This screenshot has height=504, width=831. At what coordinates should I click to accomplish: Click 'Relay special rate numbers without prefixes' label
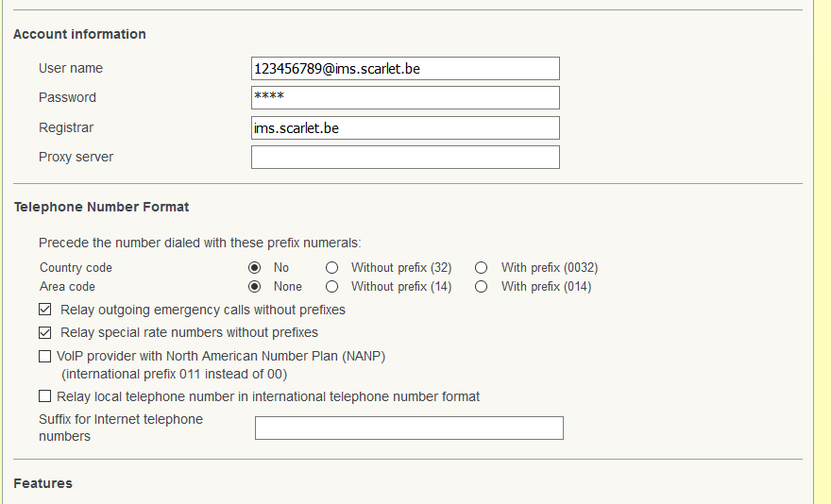coord(189,332)
